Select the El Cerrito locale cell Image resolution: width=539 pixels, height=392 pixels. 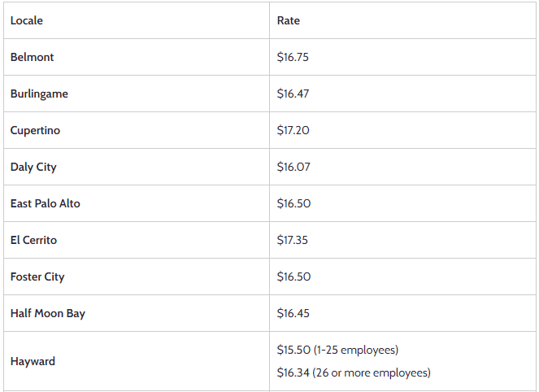pyautogui.click(x=34, y=240)
